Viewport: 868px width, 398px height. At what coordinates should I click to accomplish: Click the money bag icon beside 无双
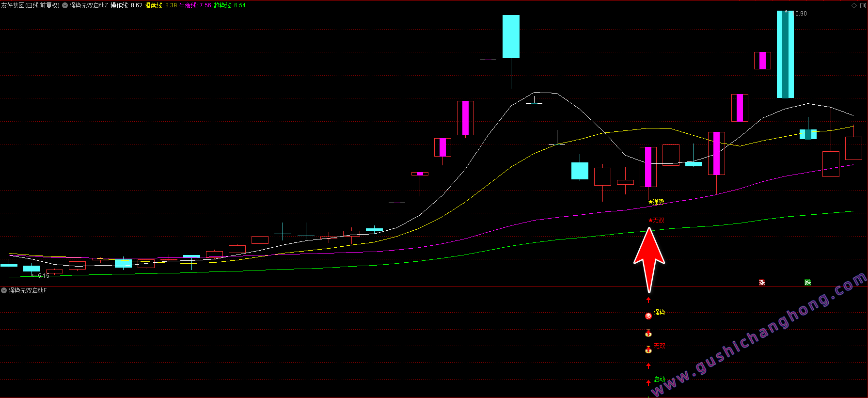tap(648, 349)
